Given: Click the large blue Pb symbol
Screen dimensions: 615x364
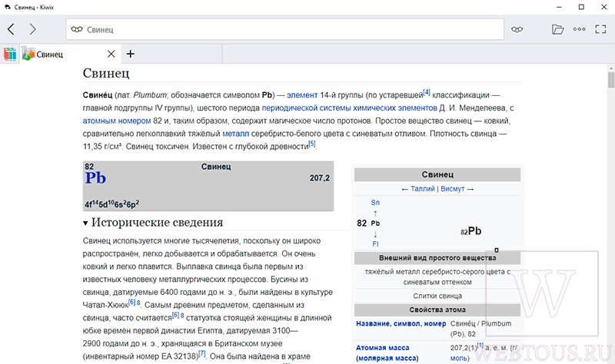Looking at the screenshot, I should tap(95, 178).
